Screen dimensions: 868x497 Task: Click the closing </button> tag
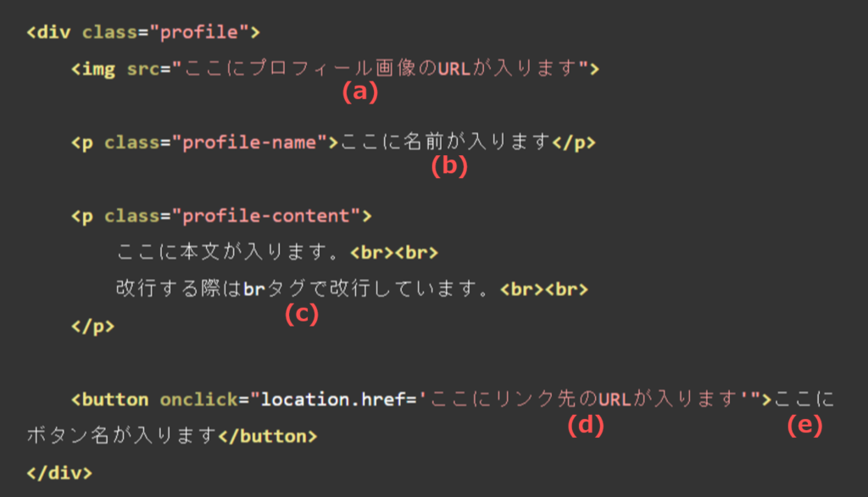pos(268,436)
